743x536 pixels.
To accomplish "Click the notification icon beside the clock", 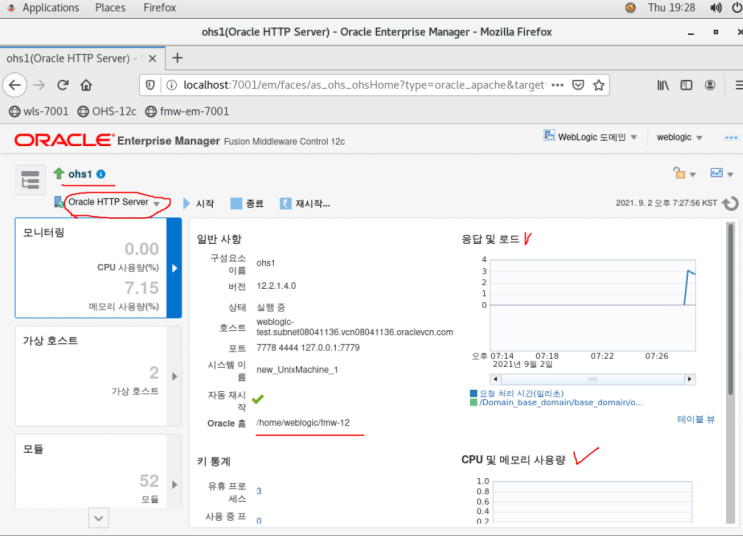I will 630,8.
